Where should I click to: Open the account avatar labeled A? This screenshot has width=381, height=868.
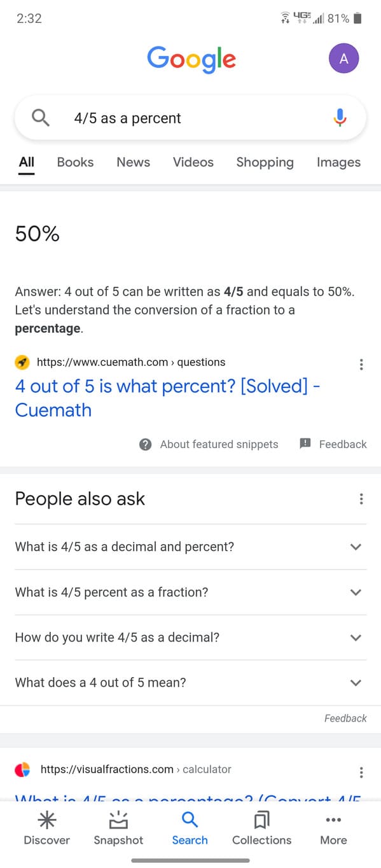coord(343,59)
